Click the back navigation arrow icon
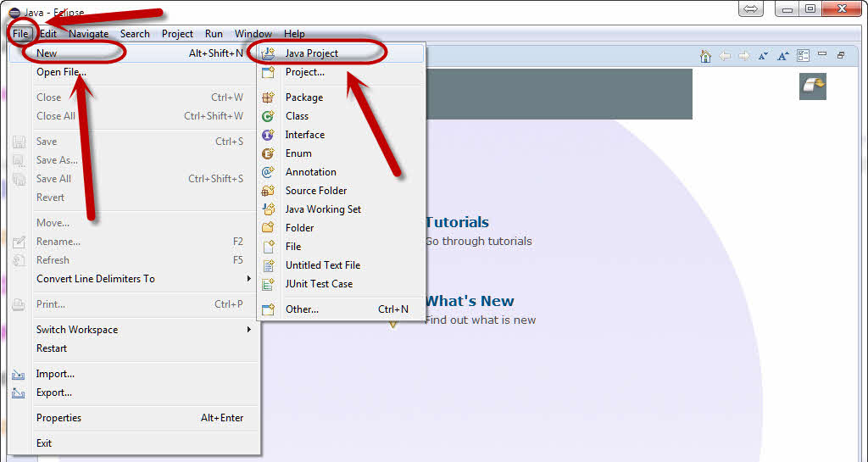 725,56
